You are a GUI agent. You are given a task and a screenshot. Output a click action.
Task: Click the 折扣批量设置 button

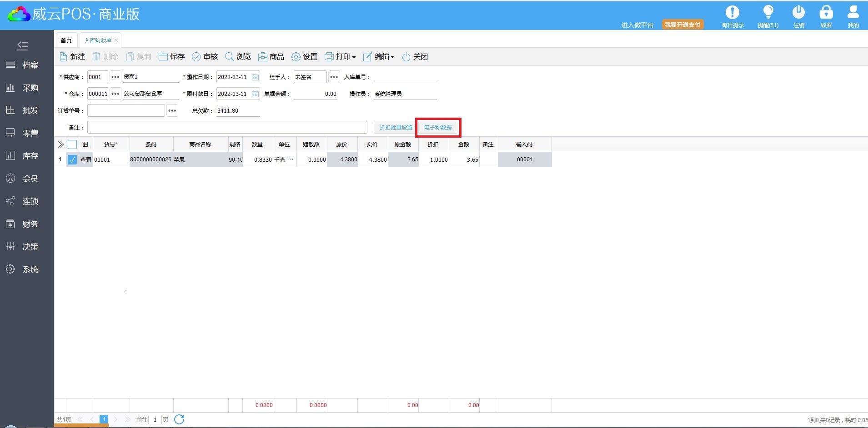tap(396, 128)
